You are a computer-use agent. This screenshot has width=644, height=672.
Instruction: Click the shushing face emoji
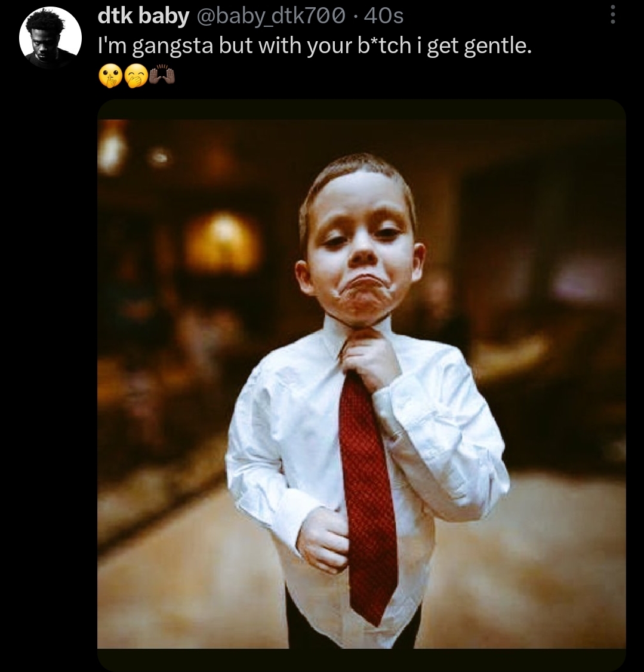point(110,78)
